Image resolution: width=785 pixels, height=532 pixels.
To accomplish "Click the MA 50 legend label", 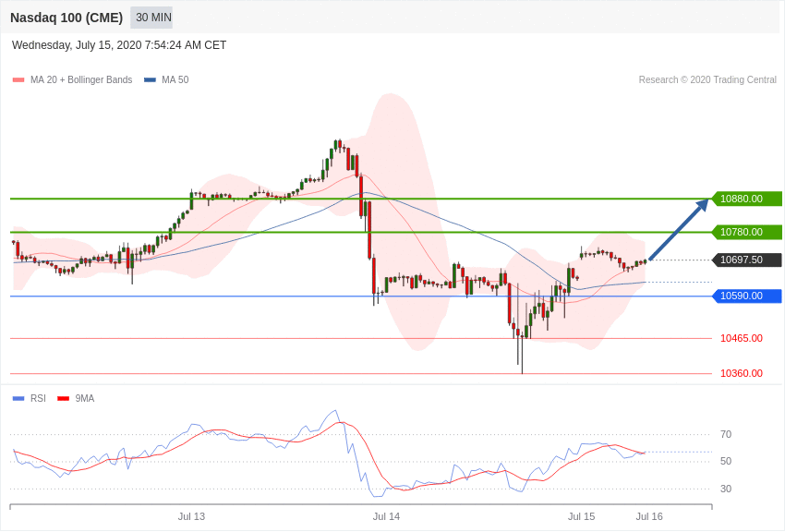I will 175,79.
